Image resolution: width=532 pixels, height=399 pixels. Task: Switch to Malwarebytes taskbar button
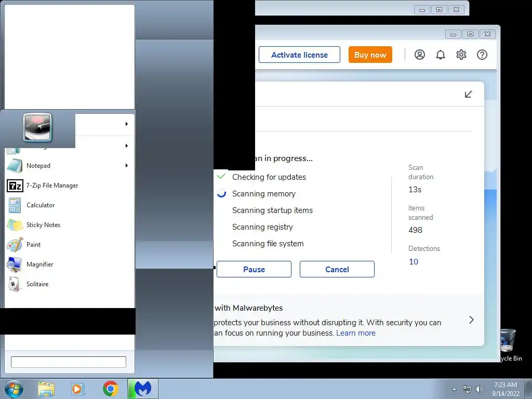143,389
